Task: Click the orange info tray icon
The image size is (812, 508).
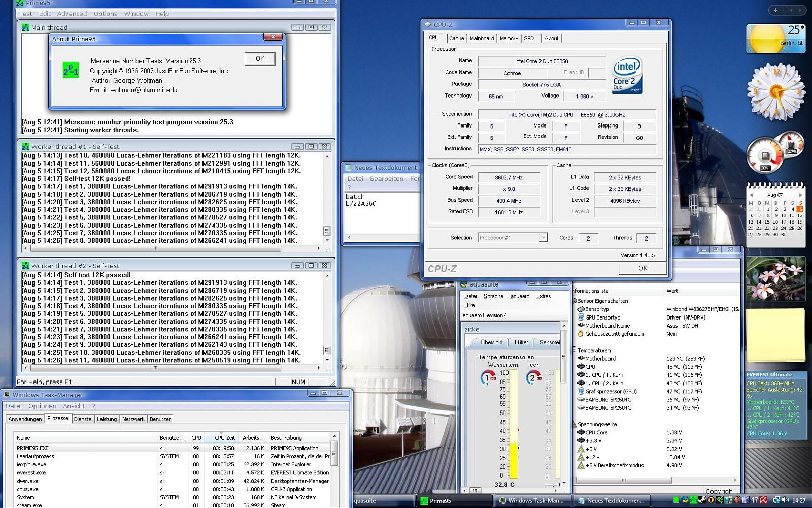Action: [711, 500]
